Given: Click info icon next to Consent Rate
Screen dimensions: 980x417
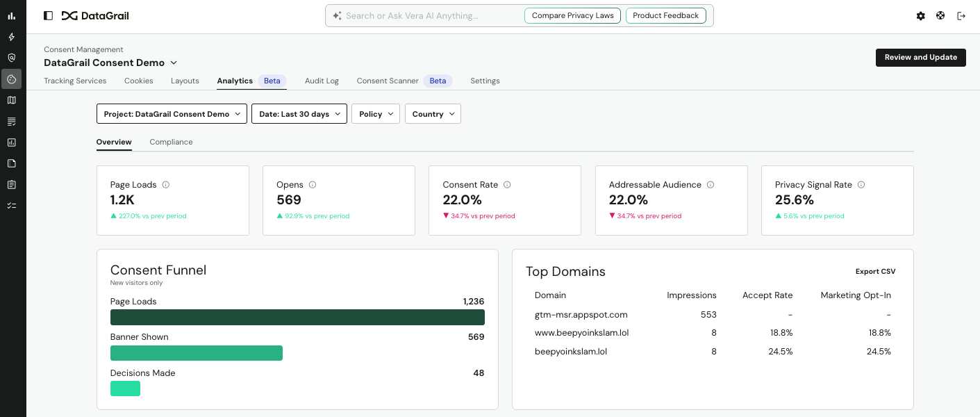Looking at the screenshot, I should click(507, 185).
